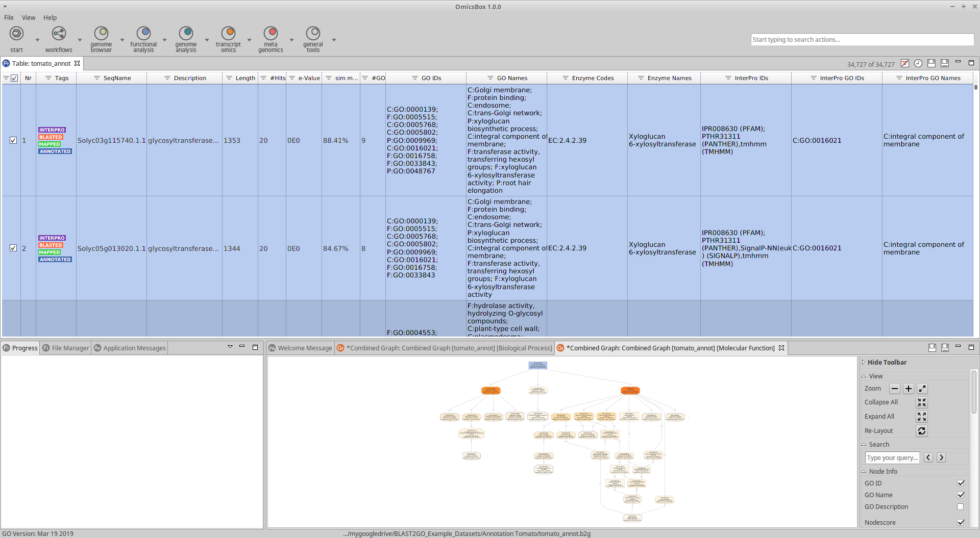Open the genome analysis dropdown arrow
The width and height of the screenshot is (980, 538).
207,40
